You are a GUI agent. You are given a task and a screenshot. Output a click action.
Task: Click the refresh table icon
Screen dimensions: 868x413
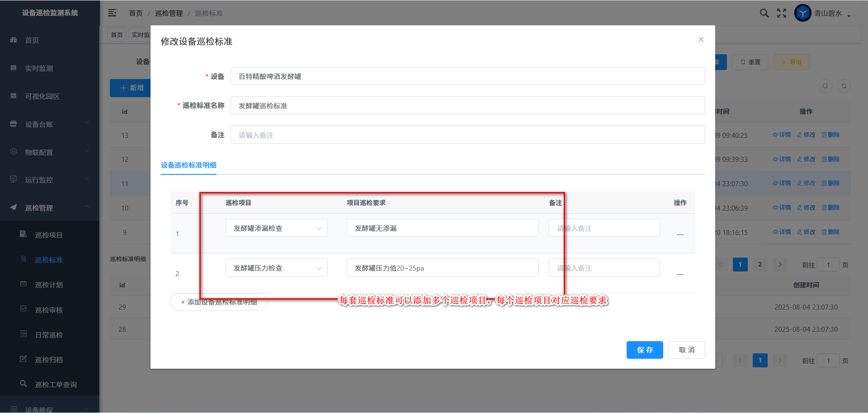tap(844, 86)
